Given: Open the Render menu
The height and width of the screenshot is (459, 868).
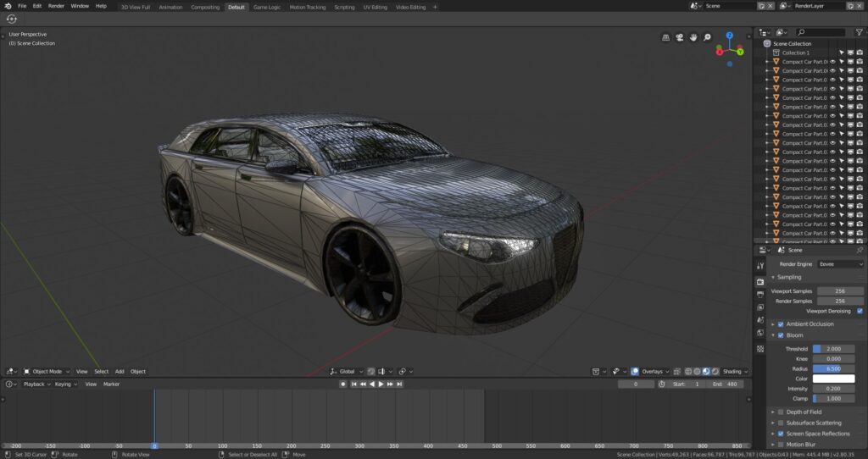Looking at the screenshot, I should 56,6.
